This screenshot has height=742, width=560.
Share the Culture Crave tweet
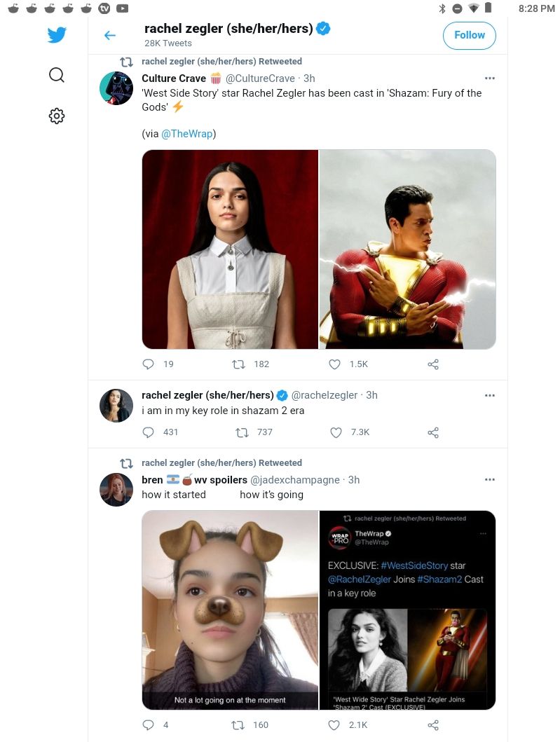coord(433,364)
